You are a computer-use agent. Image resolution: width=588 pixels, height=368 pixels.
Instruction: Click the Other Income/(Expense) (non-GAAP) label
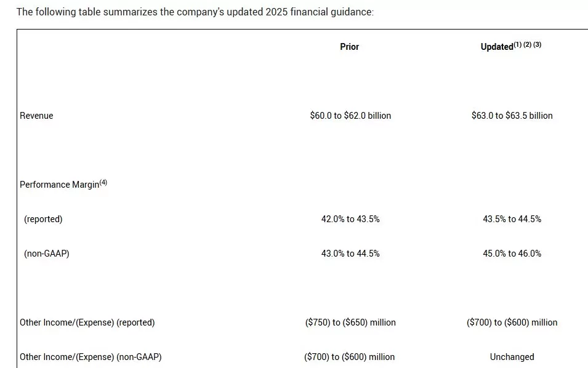click(91, 357)
